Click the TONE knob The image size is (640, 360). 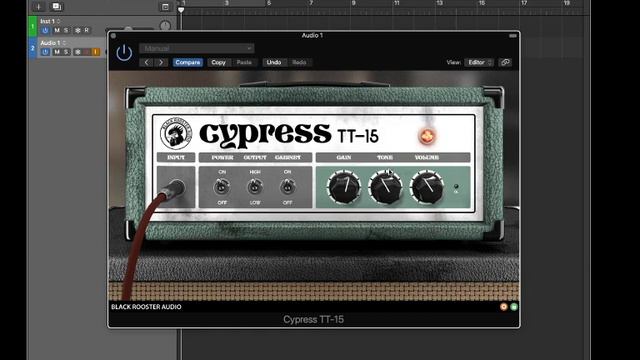coord(385,187)
